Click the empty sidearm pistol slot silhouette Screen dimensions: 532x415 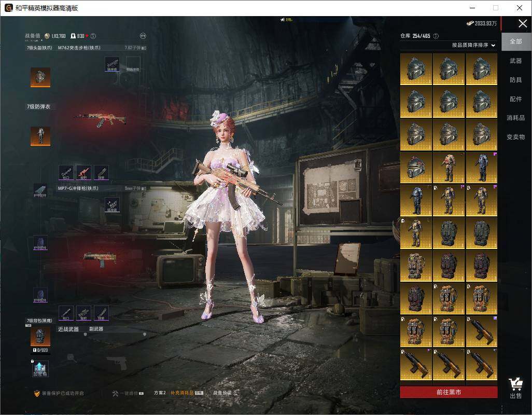pos(117,364)
